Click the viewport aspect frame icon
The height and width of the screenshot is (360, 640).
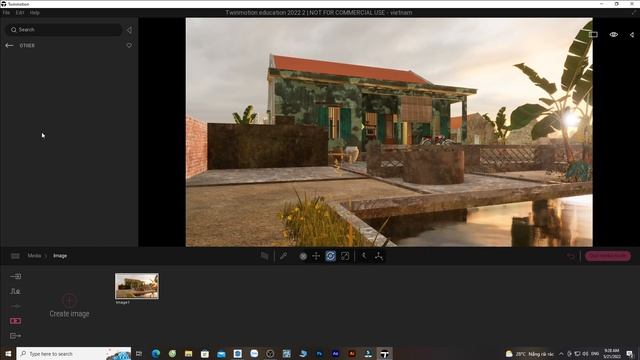pyautogui.click(x=593, y=35)
